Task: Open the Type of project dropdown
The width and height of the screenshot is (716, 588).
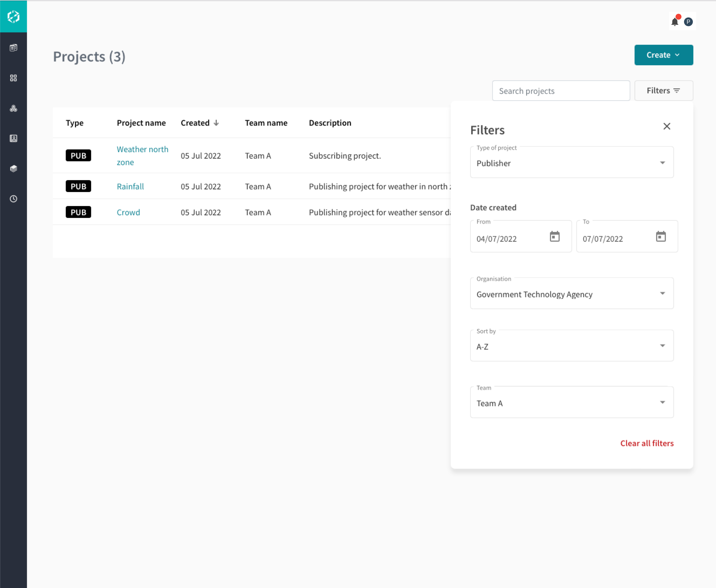Action: point(572,162)
